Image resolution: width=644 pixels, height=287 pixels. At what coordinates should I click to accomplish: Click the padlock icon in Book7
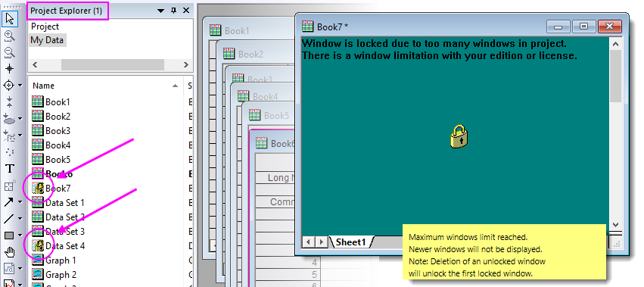coord(459,136)
